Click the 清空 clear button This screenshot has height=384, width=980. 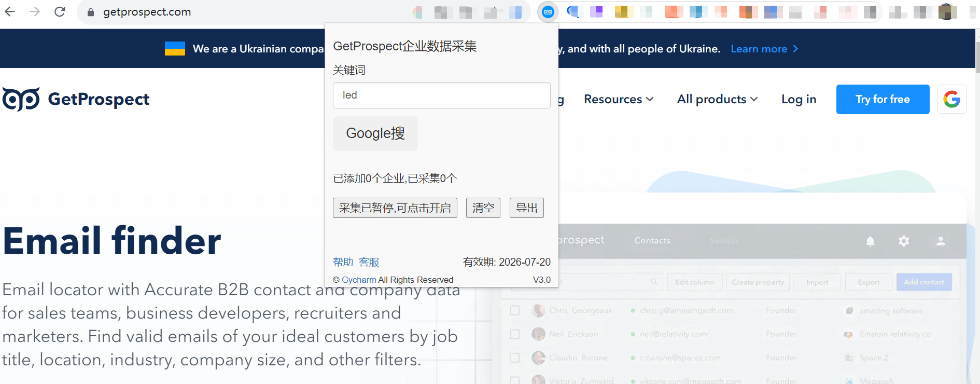pyautogui.click(x=483, y=208)
